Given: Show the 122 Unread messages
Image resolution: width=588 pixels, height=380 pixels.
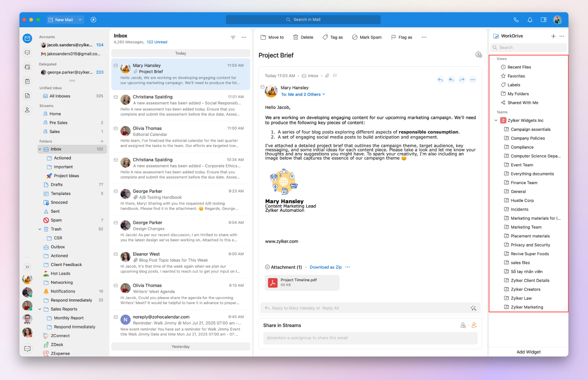Looking at the screenshot, I should (157, 42).
